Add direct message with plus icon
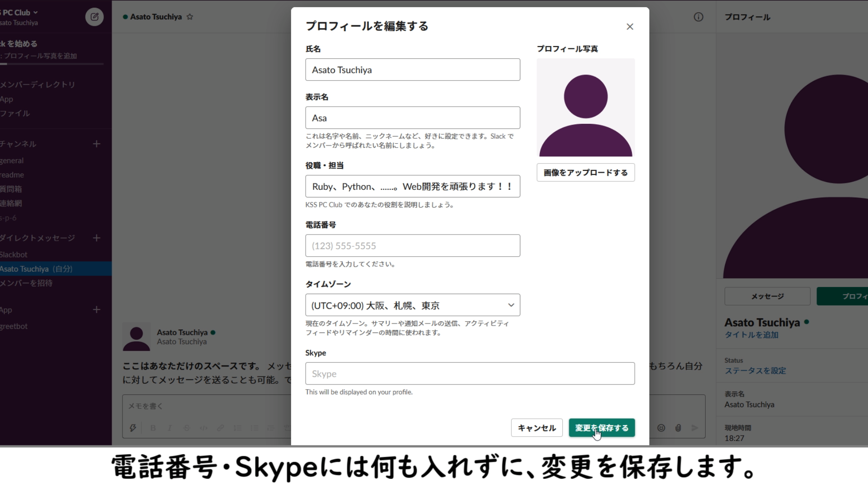Viewport: 868px width, 488px height. [x=96, y=238]
